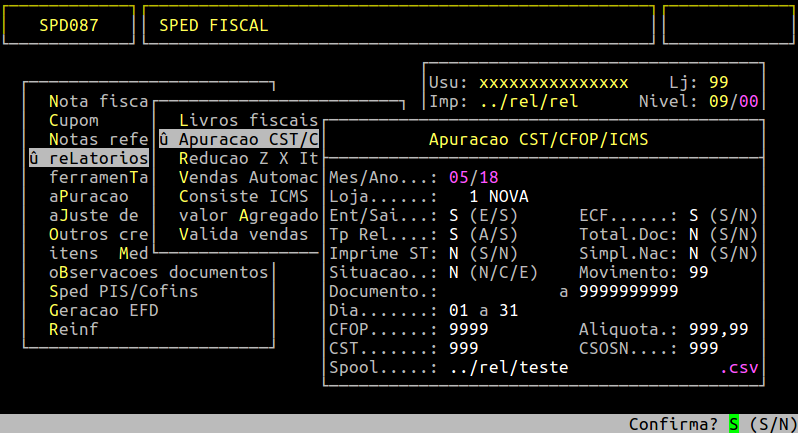
Task: Click the Movimento field showing 99
Action: pyautogui.click(x=699, y=272)
